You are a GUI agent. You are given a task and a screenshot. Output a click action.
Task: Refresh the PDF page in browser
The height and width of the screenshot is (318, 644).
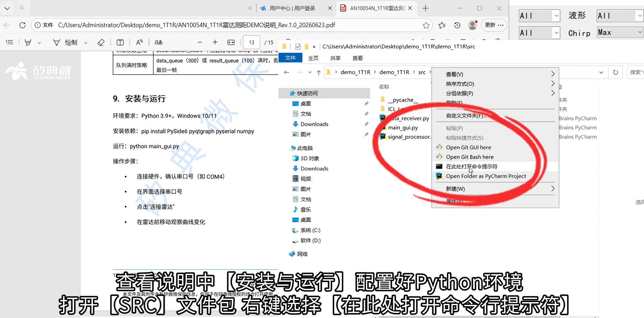pyautogui.click(x=22, y=25)
